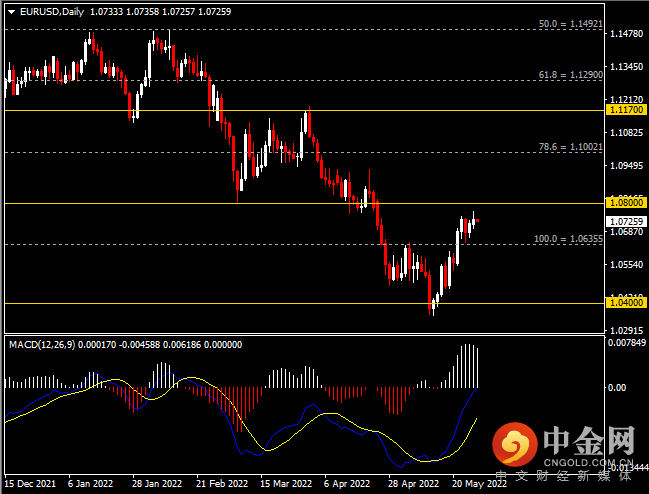Select the 15 Mar 2022 date label

click(x=286, y=484)
